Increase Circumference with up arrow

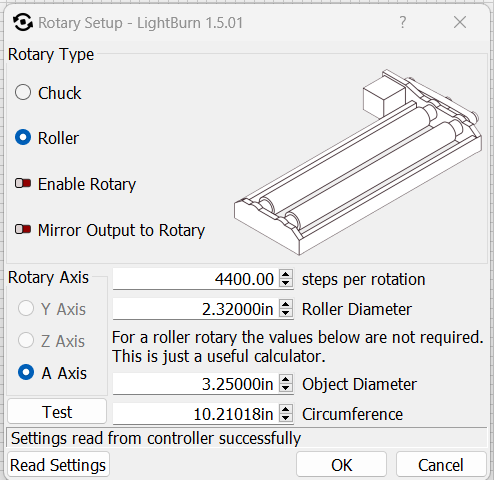286,410
